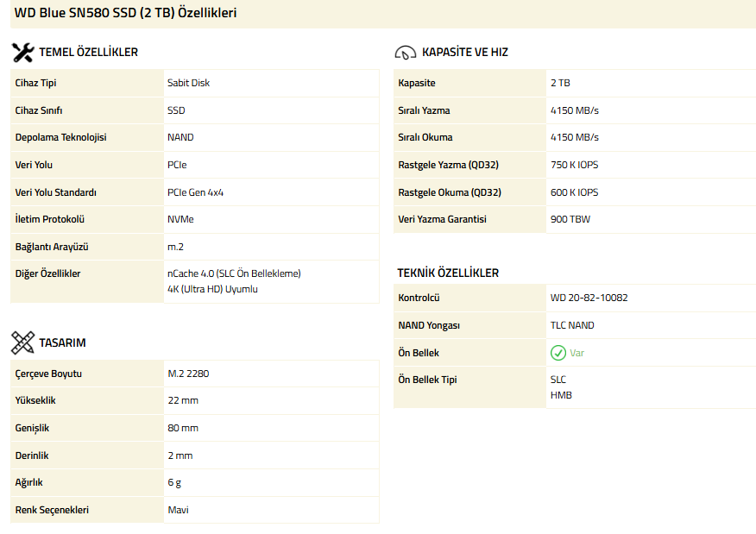The image size is (756, 534).
Task: Click the Veri Yazma Garantisi label
Action: click(442, 219)
